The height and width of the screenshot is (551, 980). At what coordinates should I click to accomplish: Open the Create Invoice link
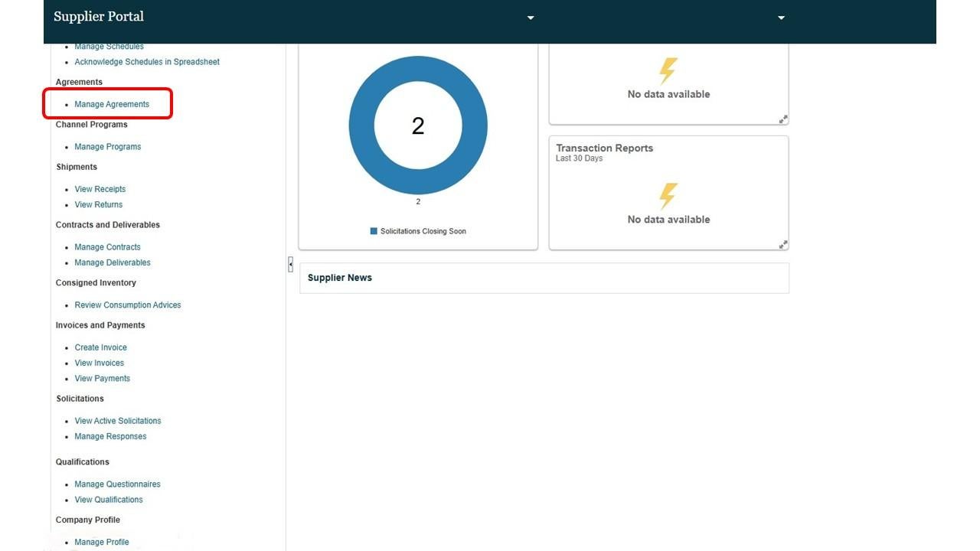click(101, 347)
